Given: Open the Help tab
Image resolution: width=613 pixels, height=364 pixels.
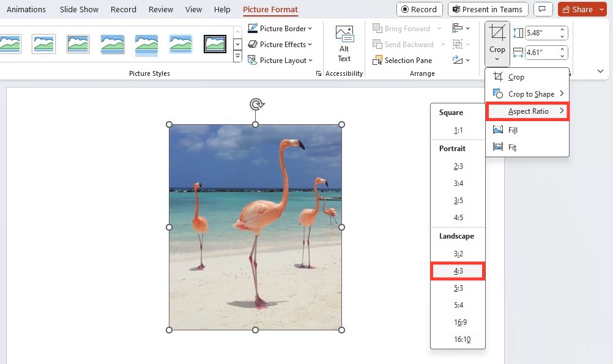Looking at the screenshot, I should click(x=222, y=9).
